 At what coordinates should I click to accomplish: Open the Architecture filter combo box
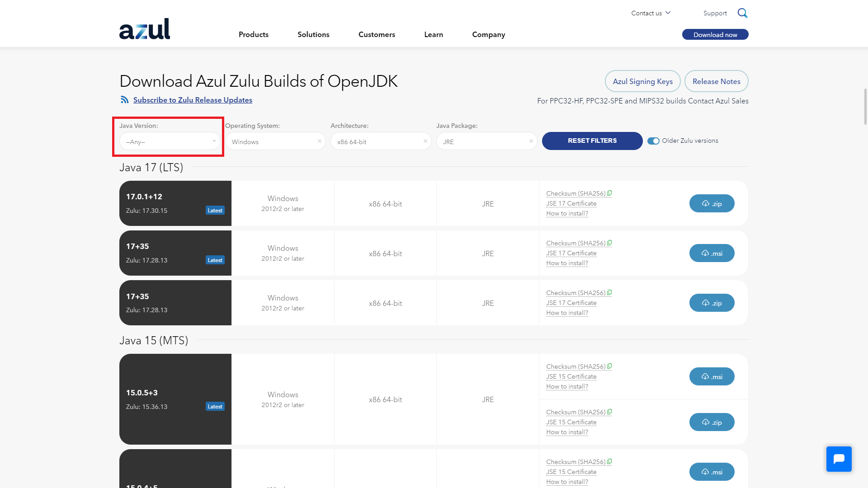pyautogui.click(x=375, y=141)
